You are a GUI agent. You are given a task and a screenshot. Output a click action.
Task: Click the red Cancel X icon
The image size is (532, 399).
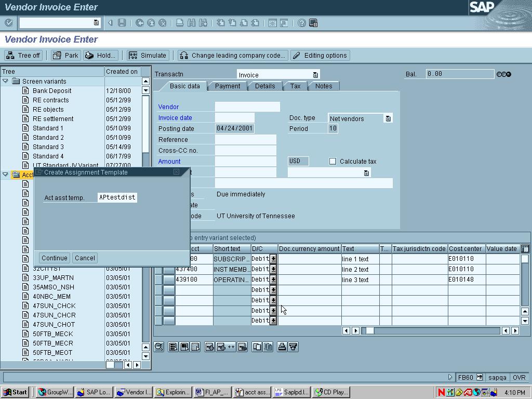163,23
